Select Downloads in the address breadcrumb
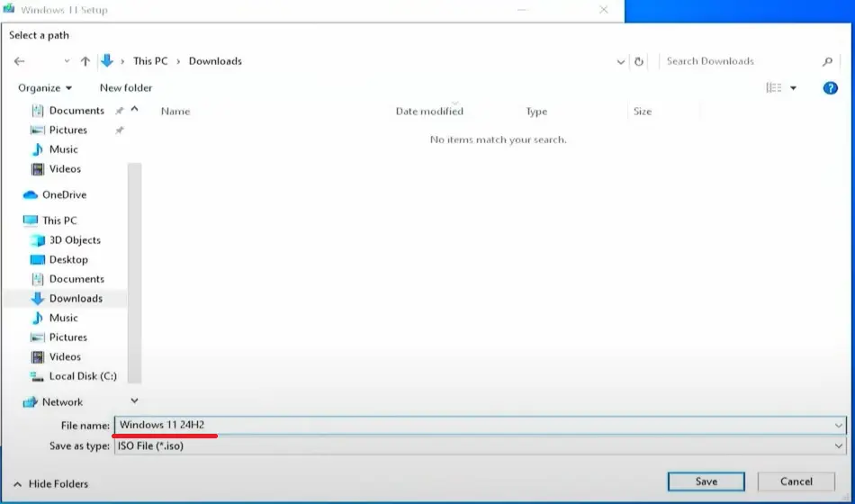Viewport: 855px width, 504px height. point(215,61)
